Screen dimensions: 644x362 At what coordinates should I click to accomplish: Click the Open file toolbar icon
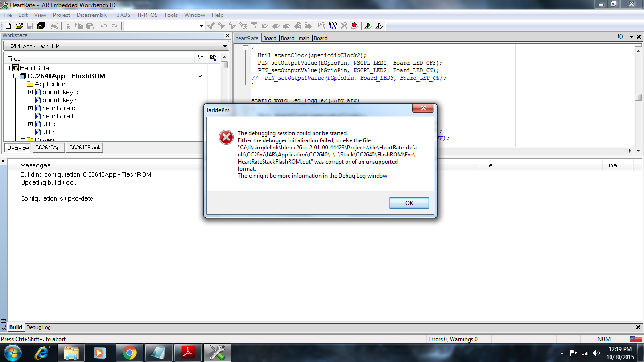pyautogui.click(x=19, y=26)
